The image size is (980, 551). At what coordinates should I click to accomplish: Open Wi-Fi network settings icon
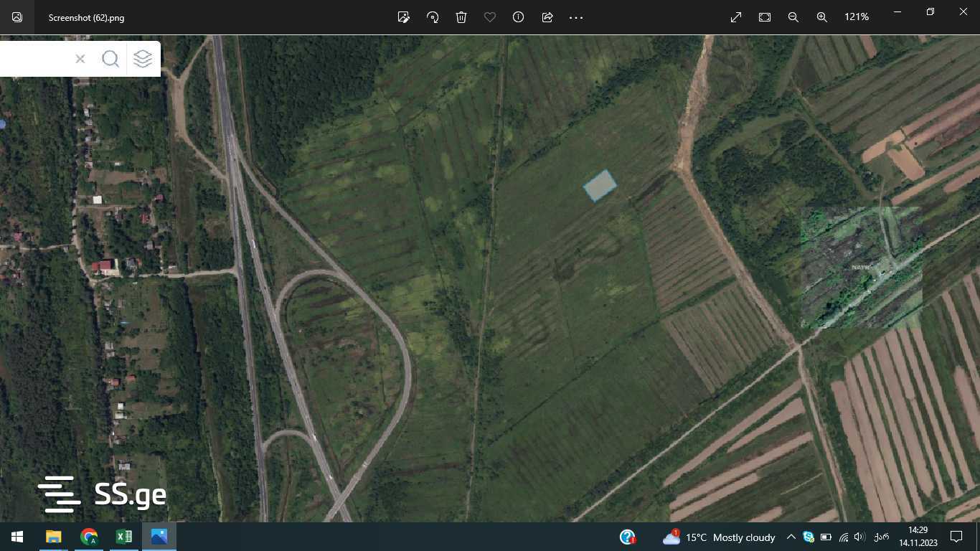843,537
